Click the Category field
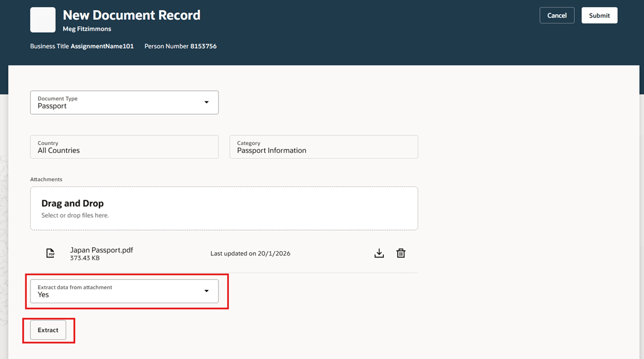Image resolution: width=644 pixels, height=359 pixels. pyautogui.click(x=324, y=146)
